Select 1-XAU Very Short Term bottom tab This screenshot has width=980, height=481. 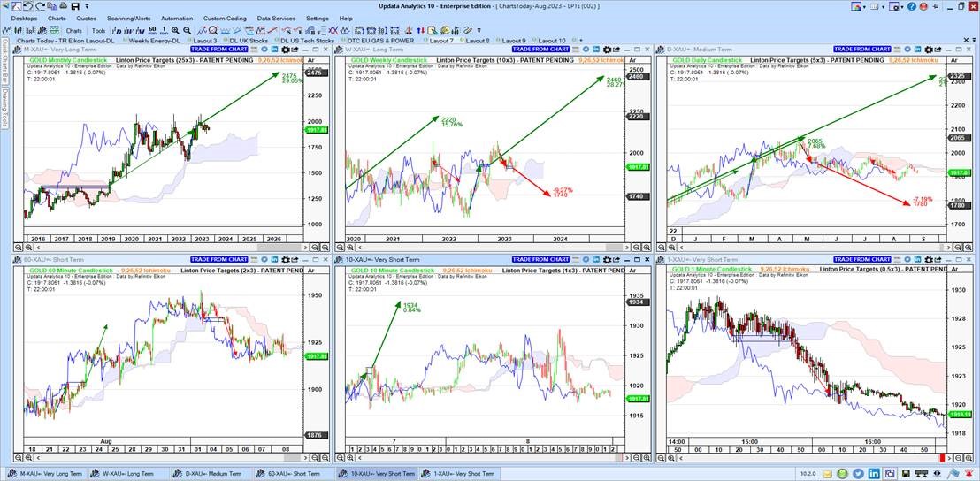coord(461,474)
